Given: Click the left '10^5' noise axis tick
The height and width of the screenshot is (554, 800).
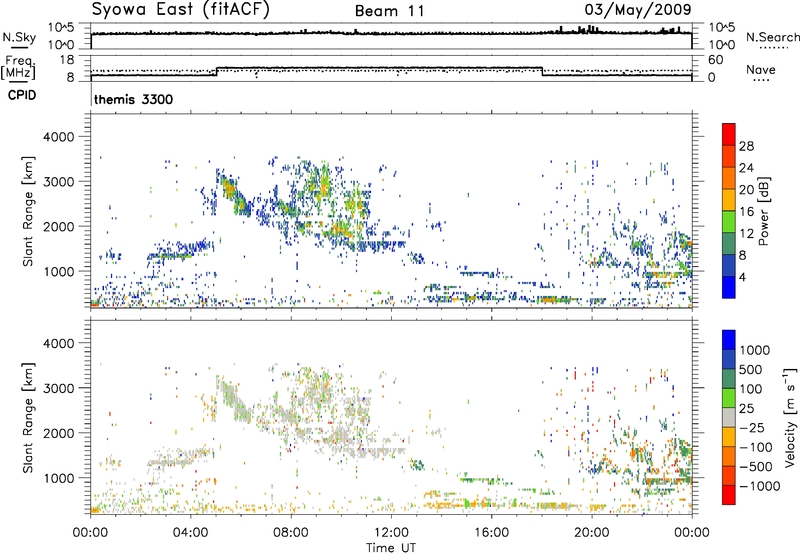Looking at the screenshot, I should click(x=62, y=28).
